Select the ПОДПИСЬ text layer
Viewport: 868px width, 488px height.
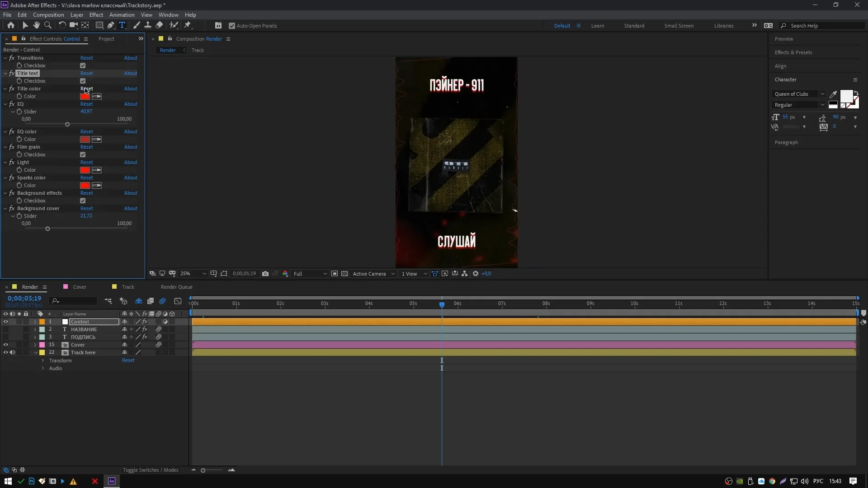coord(83,337)
